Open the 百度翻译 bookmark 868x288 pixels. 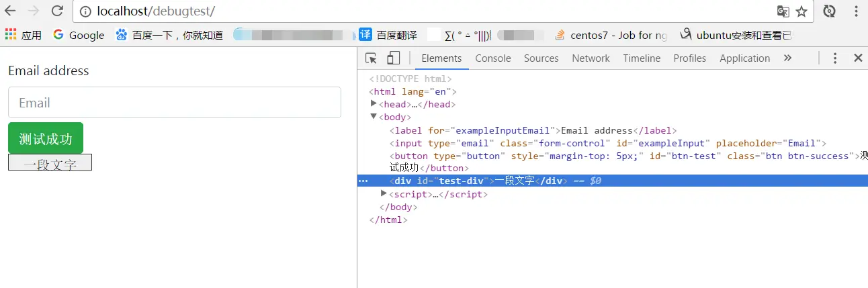388,35
